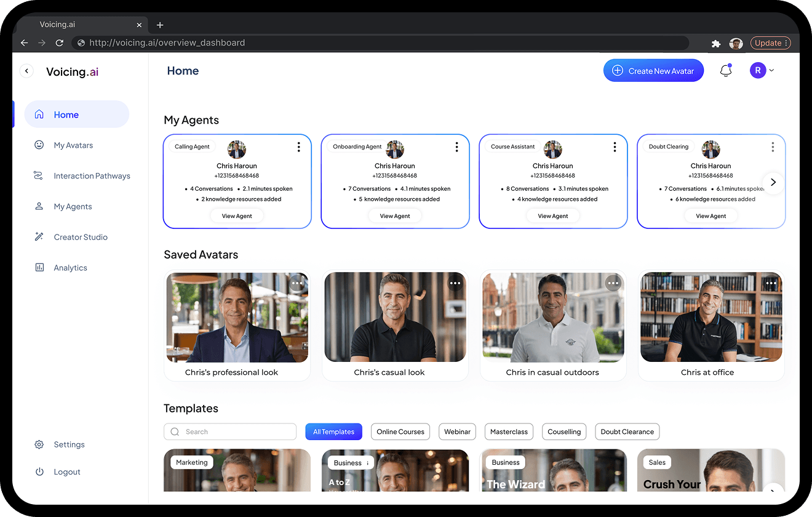
Task: Collapse the sidebar with the back chevron
Action: (x=26, y=71)
